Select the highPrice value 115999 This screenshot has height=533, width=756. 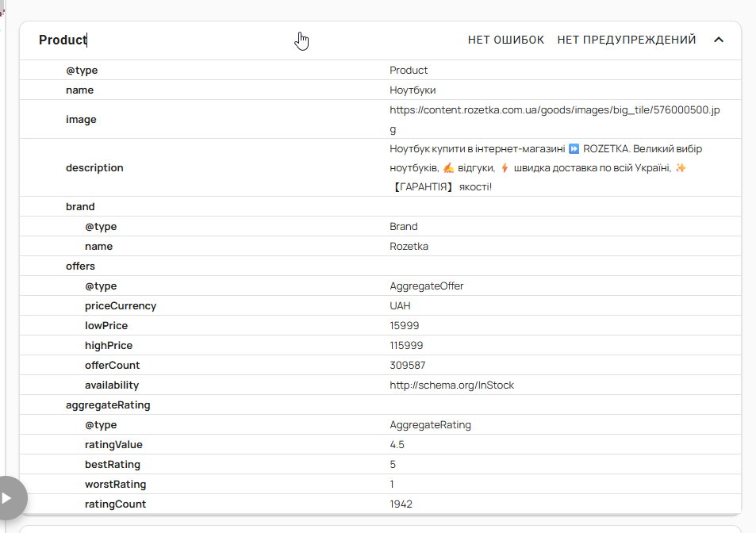[x=406, y=346]
